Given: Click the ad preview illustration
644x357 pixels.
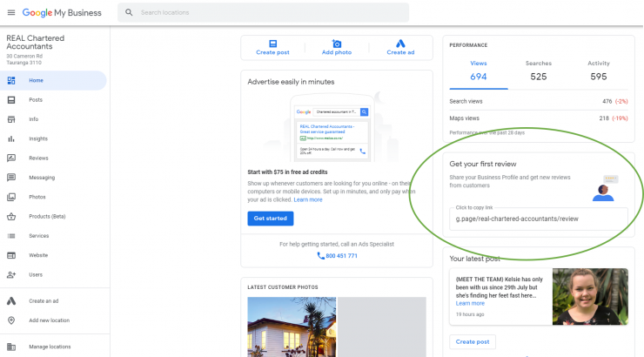Looking at the screenshot, I should coord(332,127).
